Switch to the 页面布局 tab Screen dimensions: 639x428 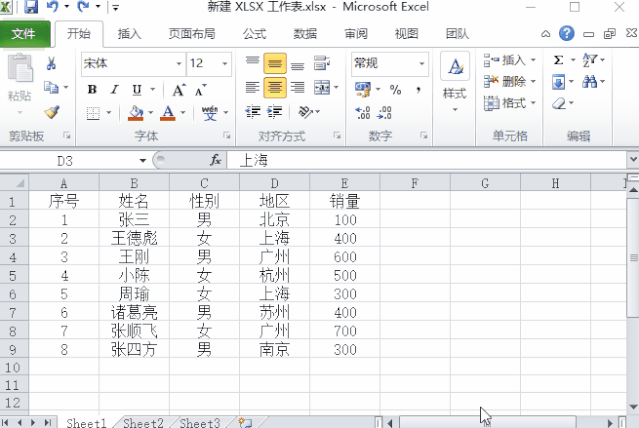[192, 34]
